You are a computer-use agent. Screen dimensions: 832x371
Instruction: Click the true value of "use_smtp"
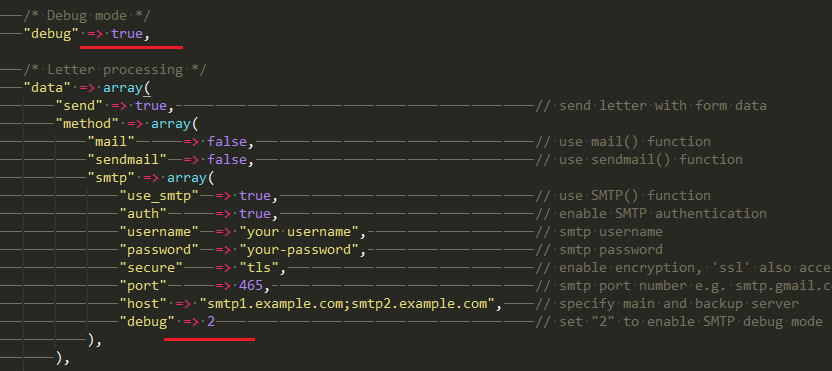click(x=255, y=196)
